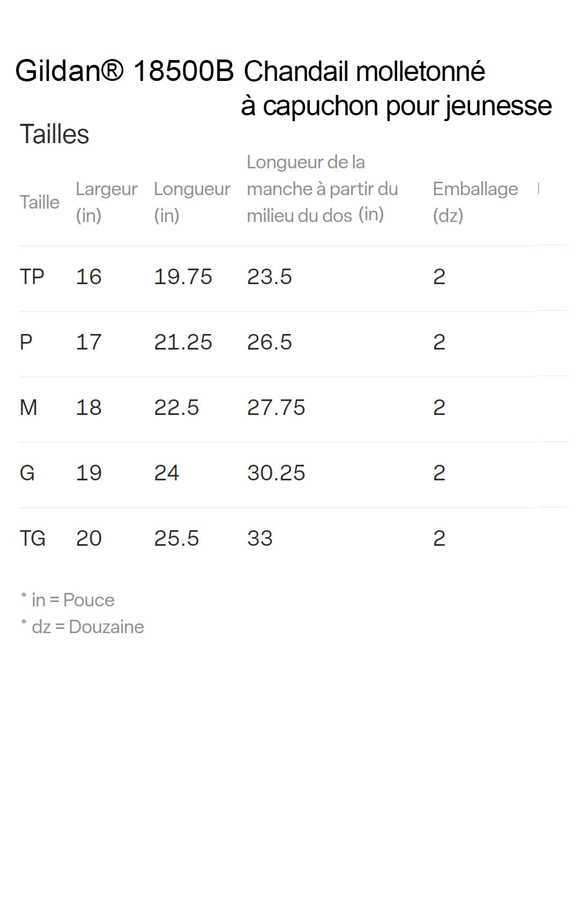The image size is (588, 906).
Task: Click the 21.25 length value
Action: pos(183,343)
